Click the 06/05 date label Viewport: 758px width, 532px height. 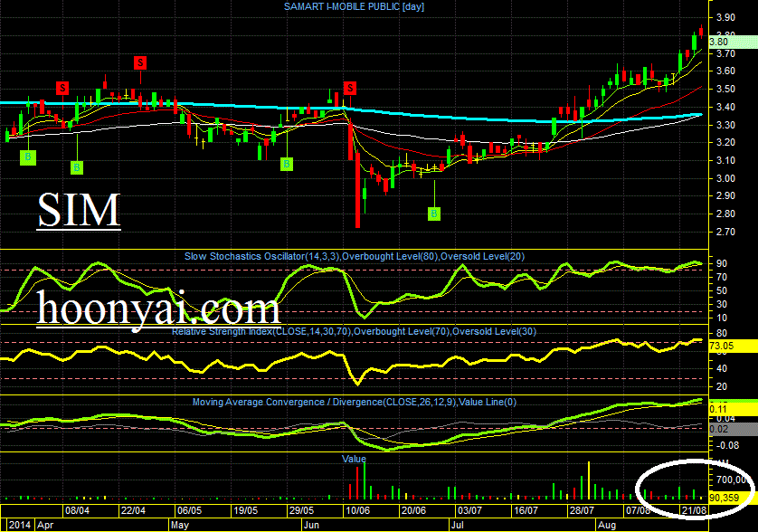(x=190, y=510)
